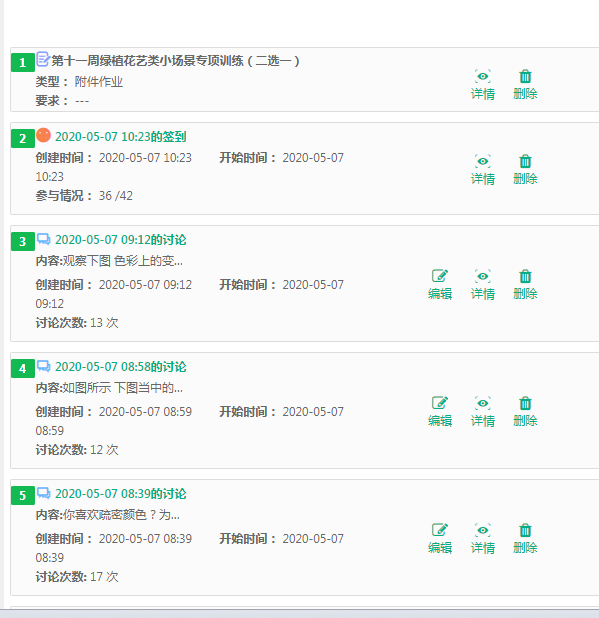The height and width of the screenshot is (618, 599).
Task: Edit the 08:58 discussion
Action: (440, 412)
